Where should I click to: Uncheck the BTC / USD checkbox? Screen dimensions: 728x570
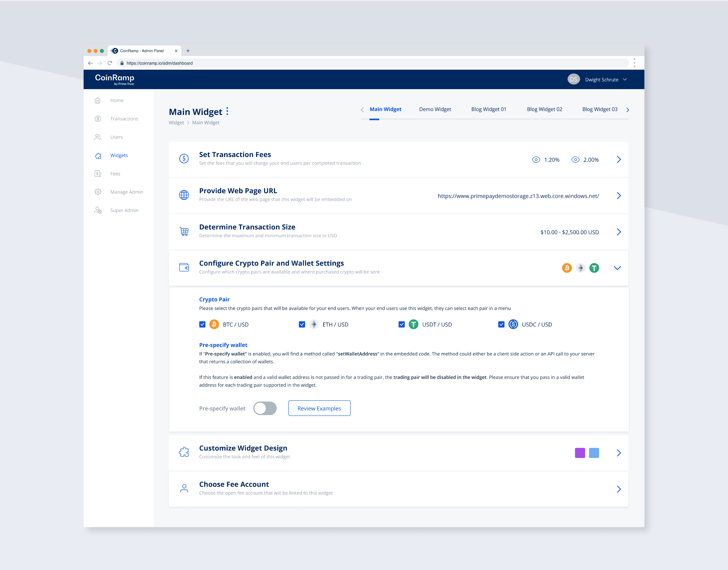click(x=202, y=324)
